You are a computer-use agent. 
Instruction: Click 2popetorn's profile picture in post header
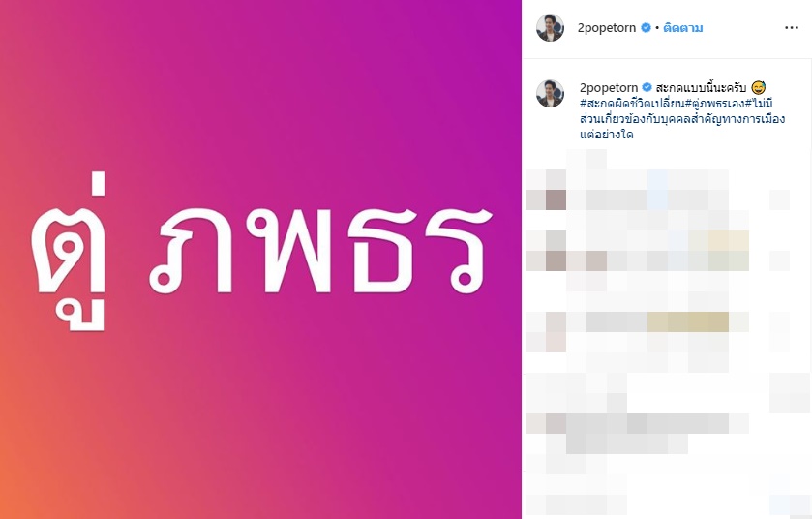(550, 27)
